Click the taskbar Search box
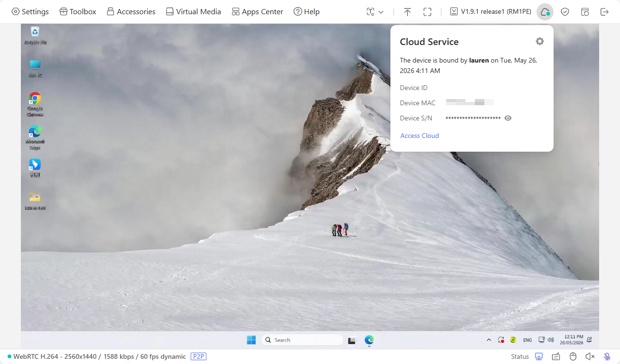The height and width of the screenshot is (364, 620). tap(302, 340)
